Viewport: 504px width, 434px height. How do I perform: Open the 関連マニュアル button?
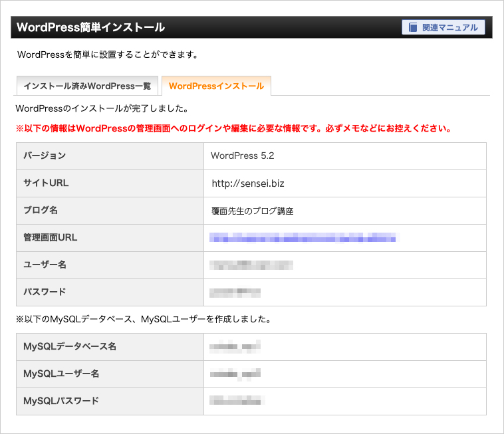click(443, 27)
